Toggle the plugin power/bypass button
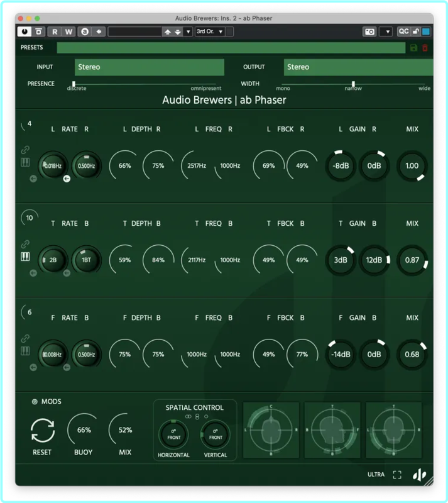Viewport: 448px width, 503px height. tap(25, 31)
